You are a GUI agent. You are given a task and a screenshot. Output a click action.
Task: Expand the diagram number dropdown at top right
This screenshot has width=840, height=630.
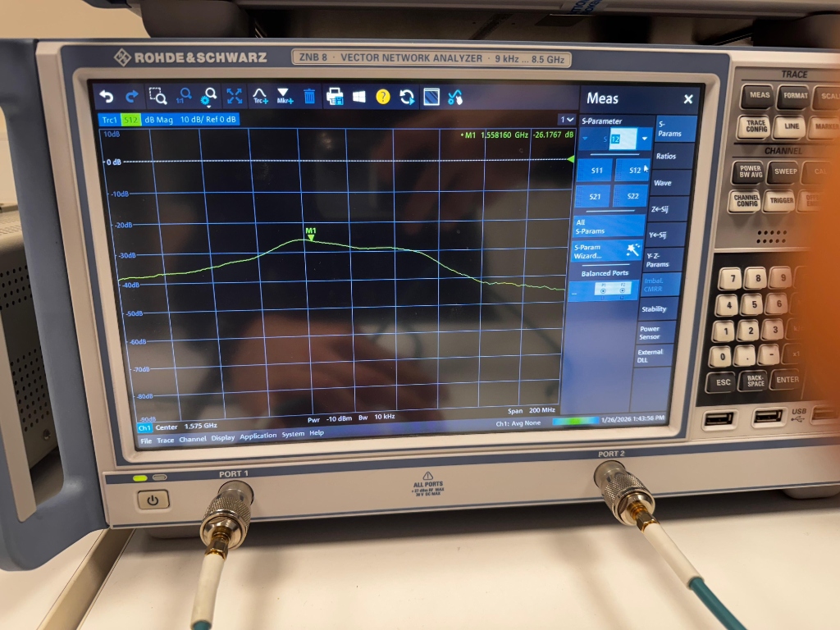[x=566, y=119]
